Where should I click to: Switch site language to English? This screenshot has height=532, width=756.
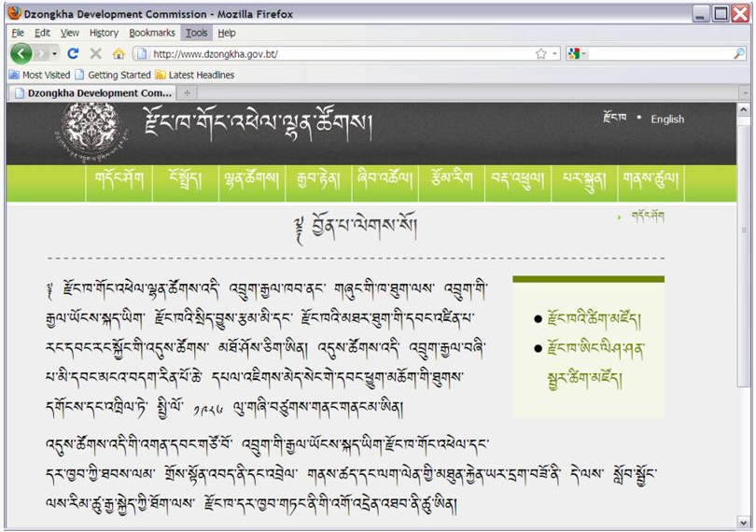tap(667, 119)
